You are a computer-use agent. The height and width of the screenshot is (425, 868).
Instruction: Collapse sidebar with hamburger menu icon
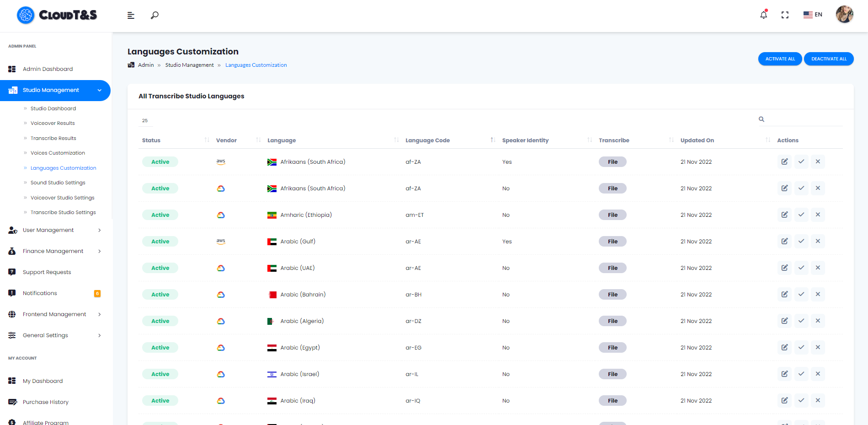[x=131, y=16]
